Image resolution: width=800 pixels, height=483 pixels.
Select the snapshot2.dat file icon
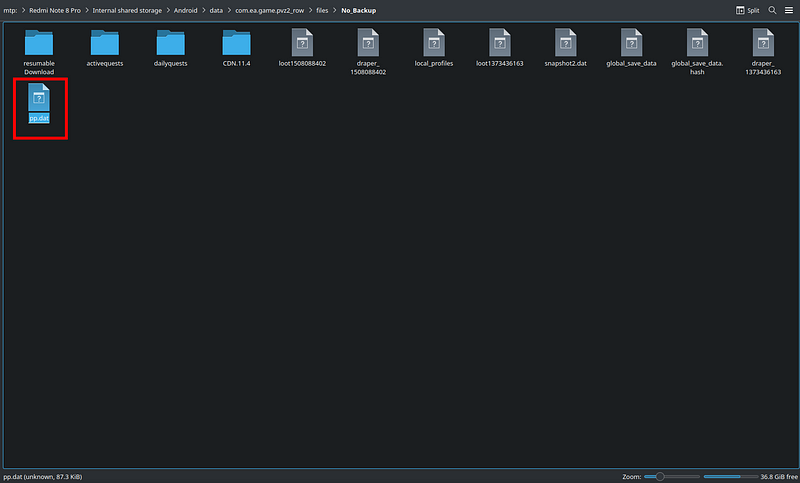[x=565, y=42]
